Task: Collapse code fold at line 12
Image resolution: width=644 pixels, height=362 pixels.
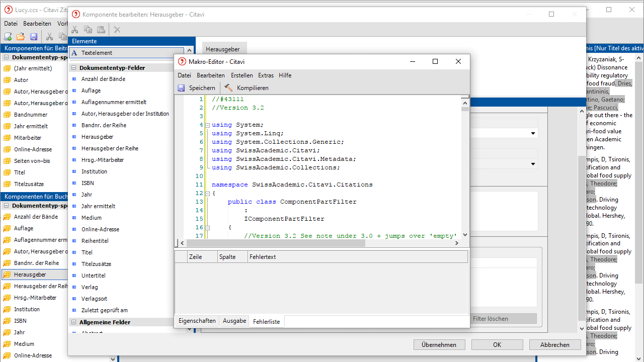Action: point(207,193)
